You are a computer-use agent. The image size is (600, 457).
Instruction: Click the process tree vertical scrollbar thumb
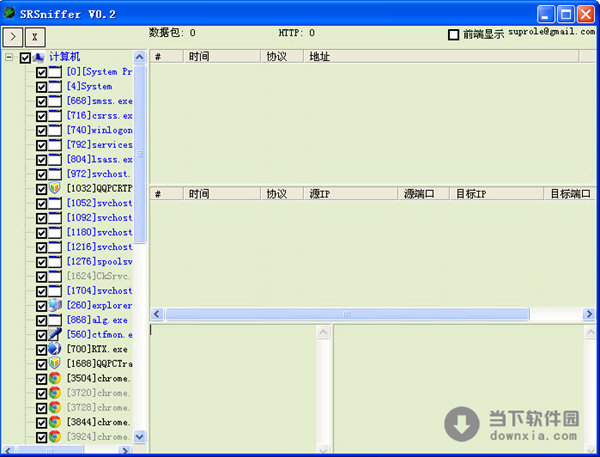coord(140,154)
